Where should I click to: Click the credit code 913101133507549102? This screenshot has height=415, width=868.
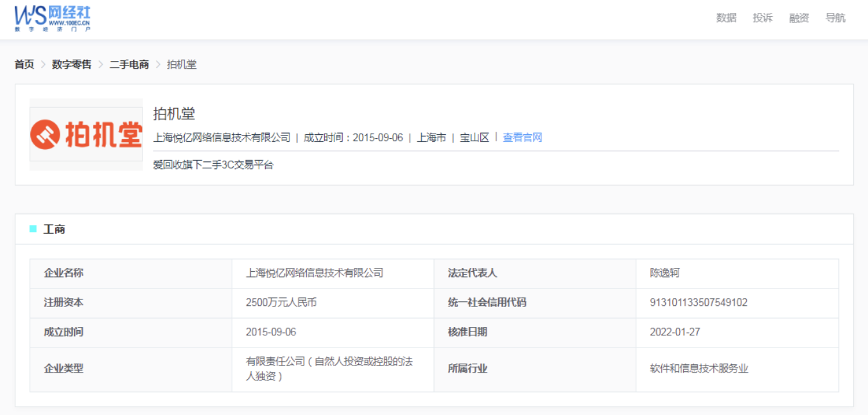coord(699,303)
